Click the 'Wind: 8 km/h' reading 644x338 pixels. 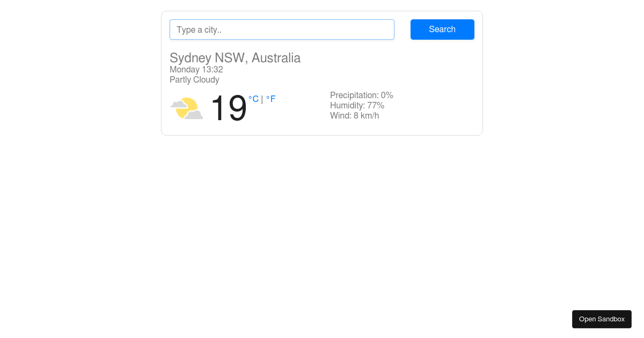coord(354,116)
